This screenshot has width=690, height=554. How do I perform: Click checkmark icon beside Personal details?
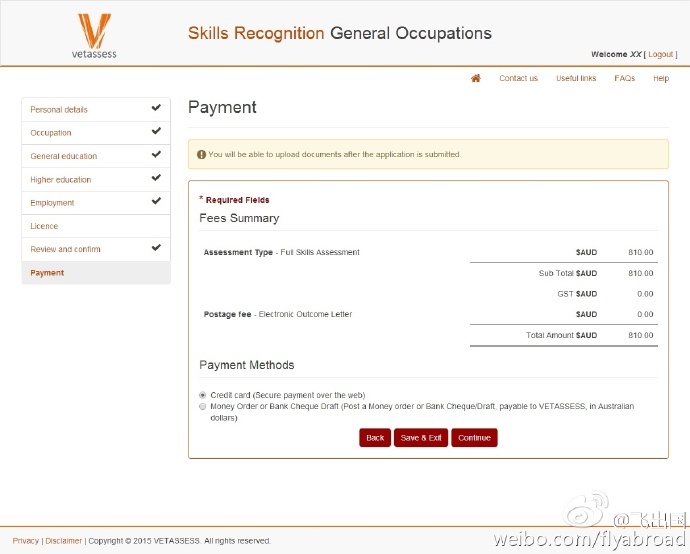pos(156,108)
